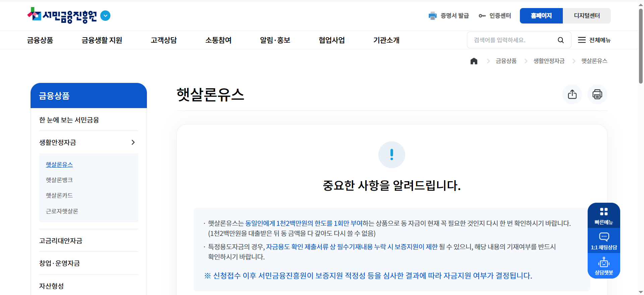The image size is (644, 295).
Task: Open 햇살론뱅크 sidebar link
Action: (59, 180)
